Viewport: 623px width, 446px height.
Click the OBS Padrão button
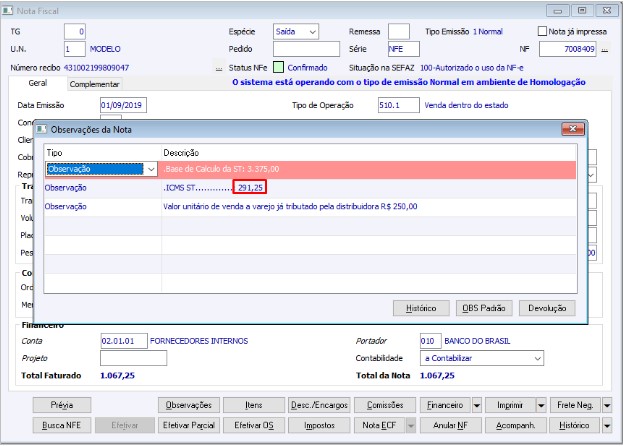tap(484, 308)
